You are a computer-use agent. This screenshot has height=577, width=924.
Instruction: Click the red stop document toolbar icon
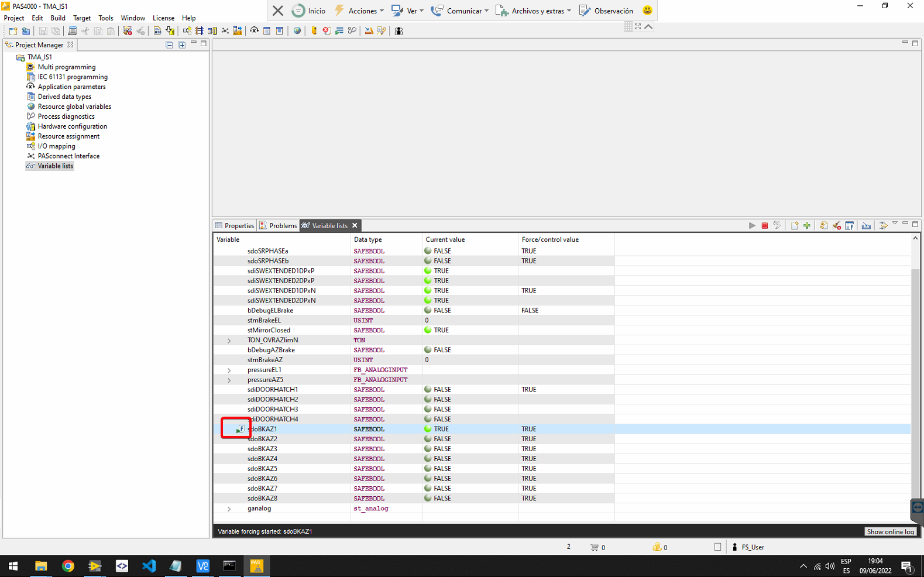(327, 31)
